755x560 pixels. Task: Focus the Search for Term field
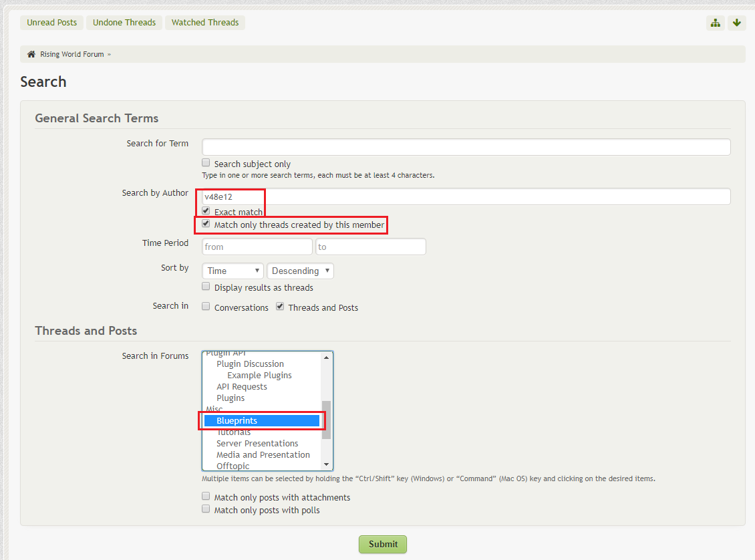pos(466,147)
